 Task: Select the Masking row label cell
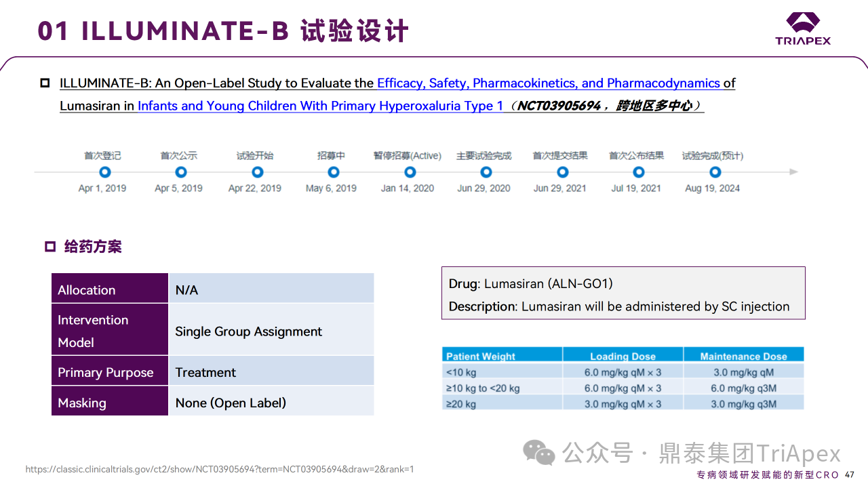coord(110,403)
